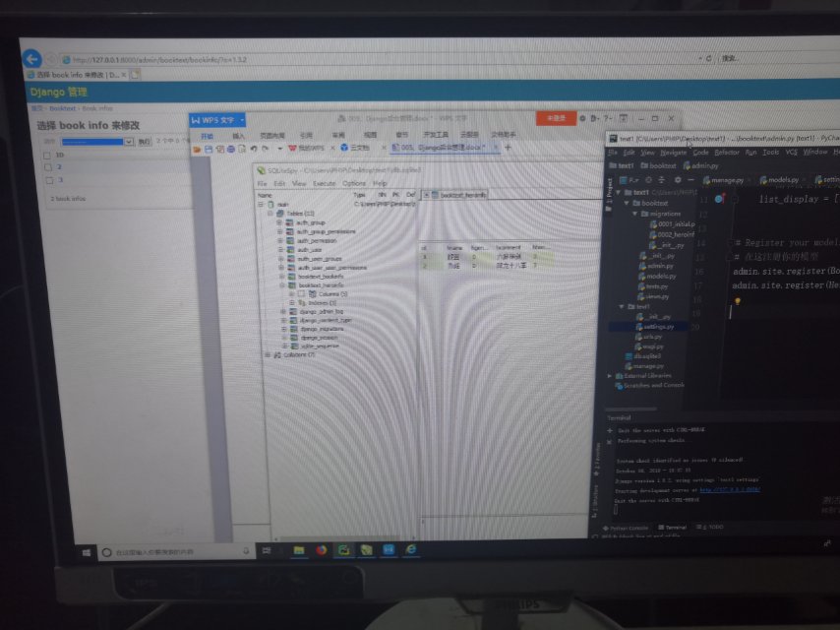840x630 pixels.
Task: Open the Django action dropdown
Action: (x=97, y=142)
